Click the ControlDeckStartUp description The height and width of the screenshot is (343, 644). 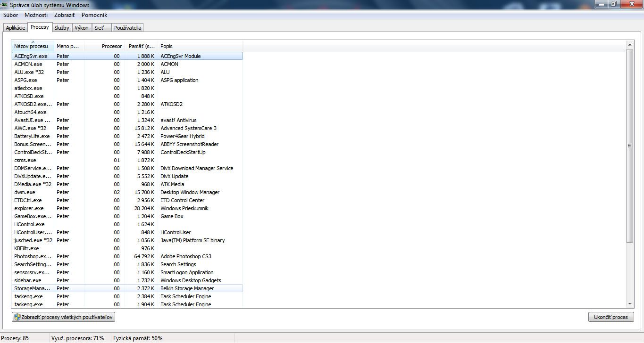(x=183, y=152)
